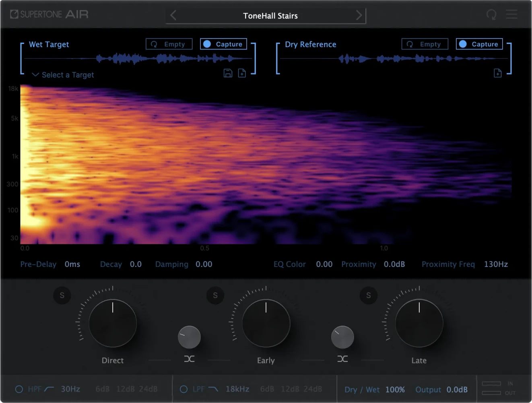
Task: Solo the Late section
Action: click(x=368, y=296)
